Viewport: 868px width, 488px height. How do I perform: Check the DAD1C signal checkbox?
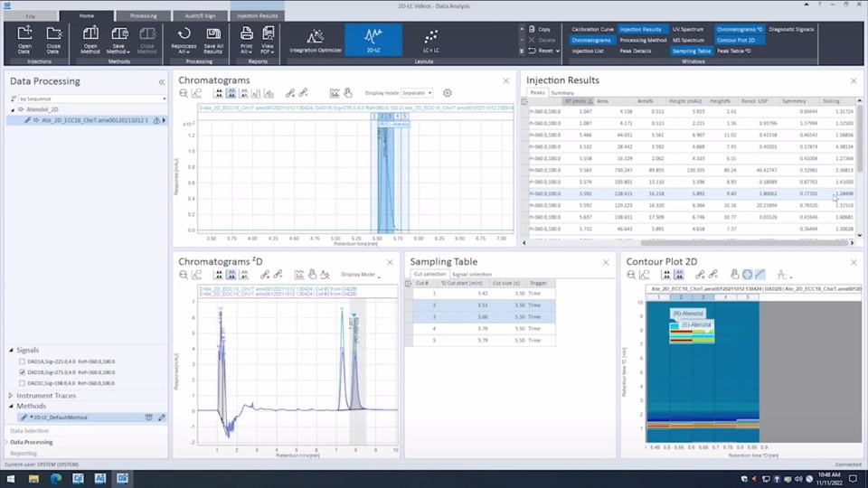(23, 382)
